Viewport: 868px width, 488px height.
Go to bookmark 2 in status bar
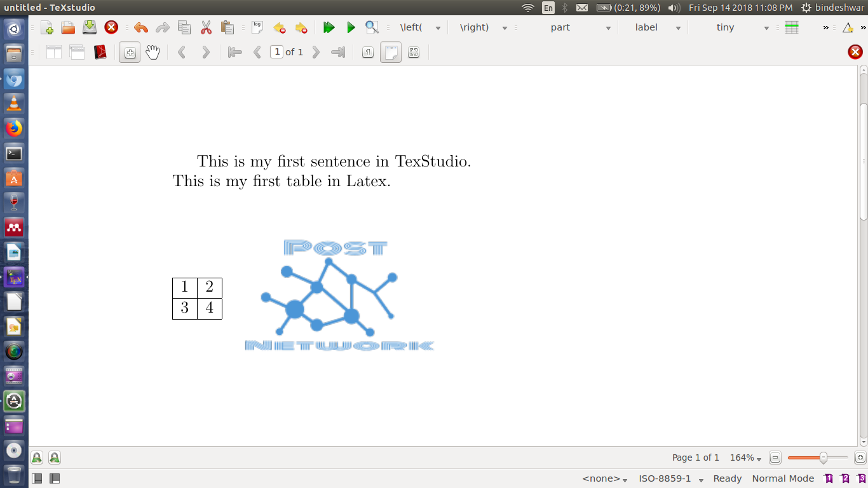[845, 478]
